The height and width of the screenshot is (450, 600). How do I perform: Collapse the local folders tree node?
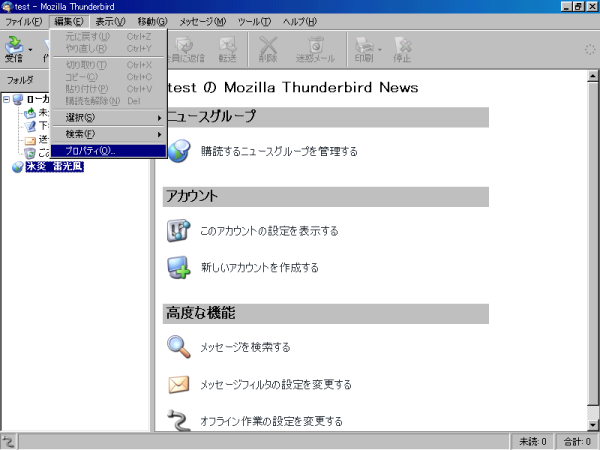pos(6,99)
